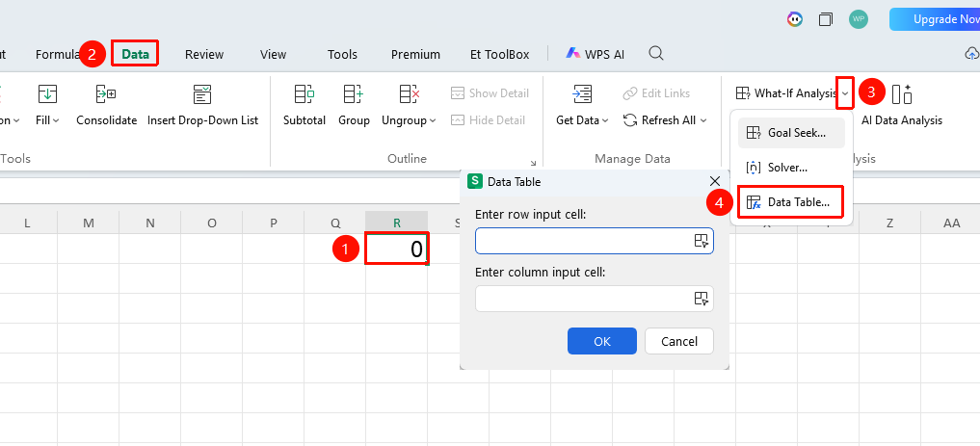Expand the What-If Analysis dropdown arrow
The width and height of the screenshot is (980, 446).
(x=845, y=93)
